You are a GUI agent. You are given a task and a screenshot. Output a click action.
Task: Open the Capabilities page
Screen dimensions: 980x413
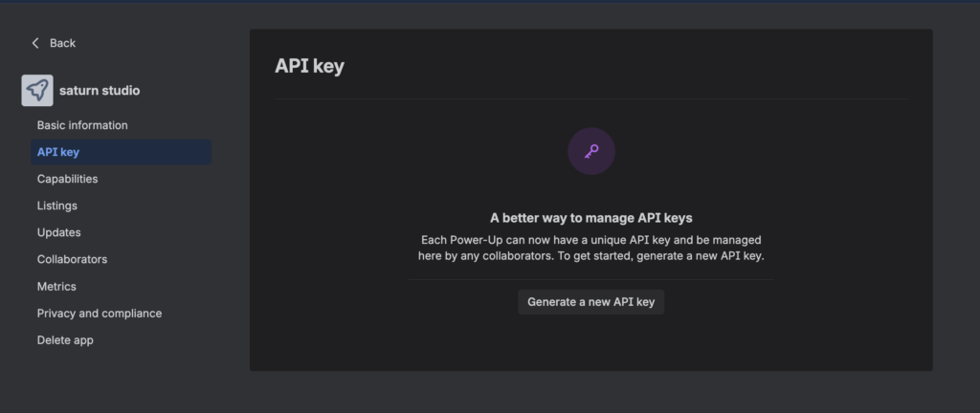point(67,179)
